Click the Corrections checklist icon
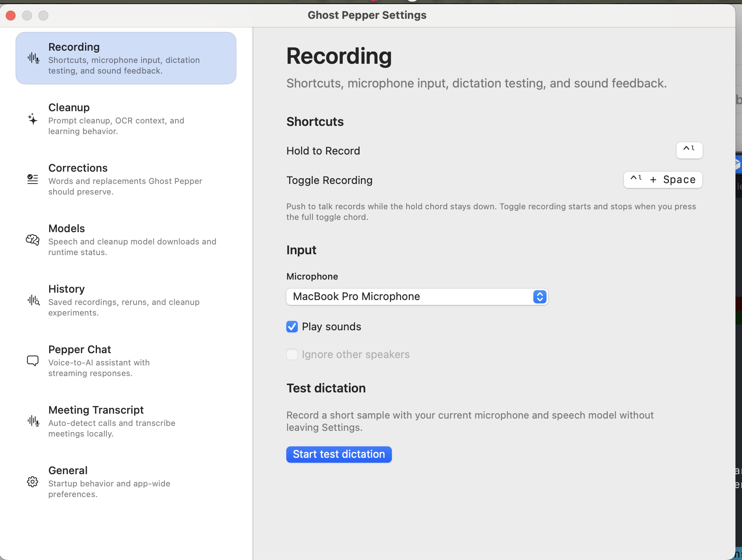This screenshot has width=742, height=560. pyautogui.click(x=33, y=179)
